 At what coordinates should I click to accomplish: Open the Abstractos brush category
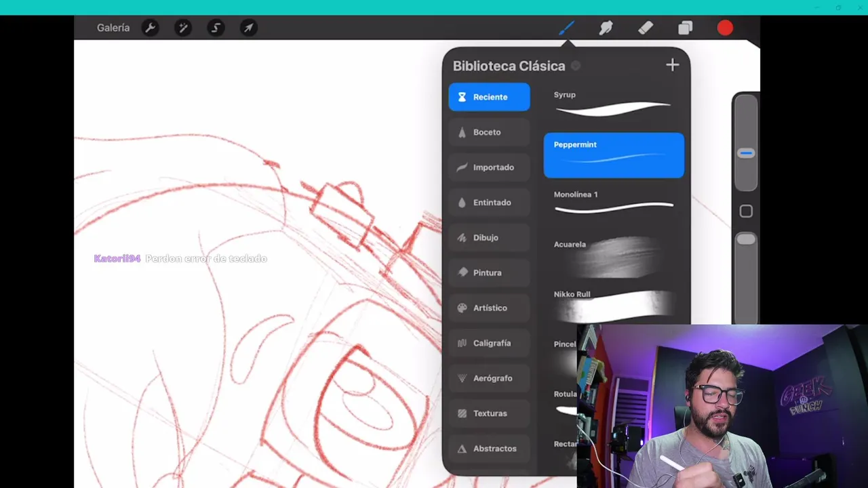489,449
